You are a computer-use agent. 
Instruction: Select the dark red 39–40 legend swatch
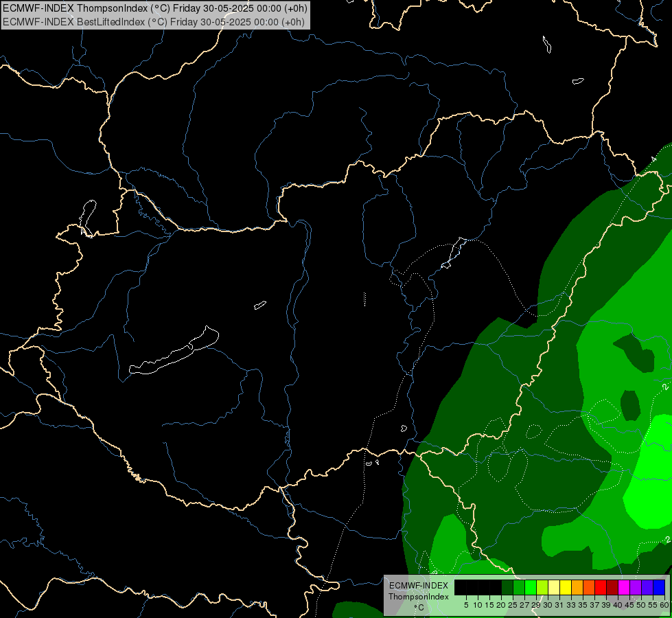612,588
